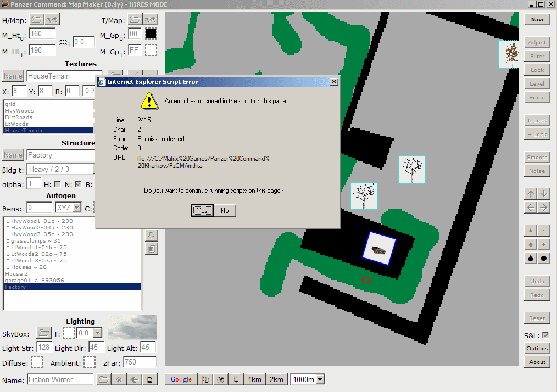Click the globe icon in bottom toolbar
Screen dimensions: 557x392
pyautogui.click(x=221, y=379)
